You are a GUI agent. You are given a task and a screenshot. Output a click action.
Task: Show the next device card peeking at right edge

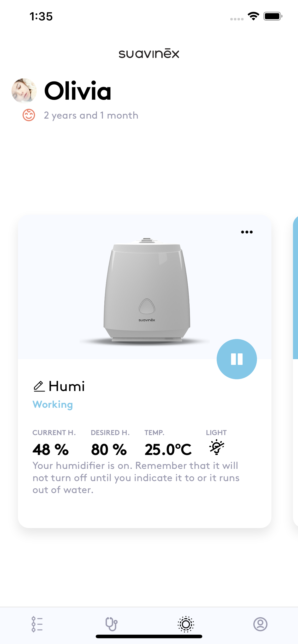[x=296, y=370]
